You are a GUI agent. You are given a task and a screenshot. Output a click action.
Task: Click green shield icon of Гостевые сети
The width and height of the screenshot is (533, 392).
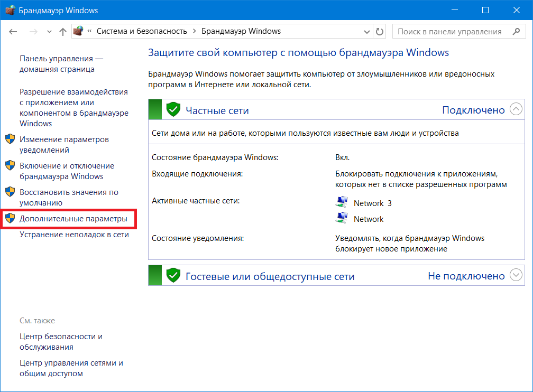(x=173, y=275)
